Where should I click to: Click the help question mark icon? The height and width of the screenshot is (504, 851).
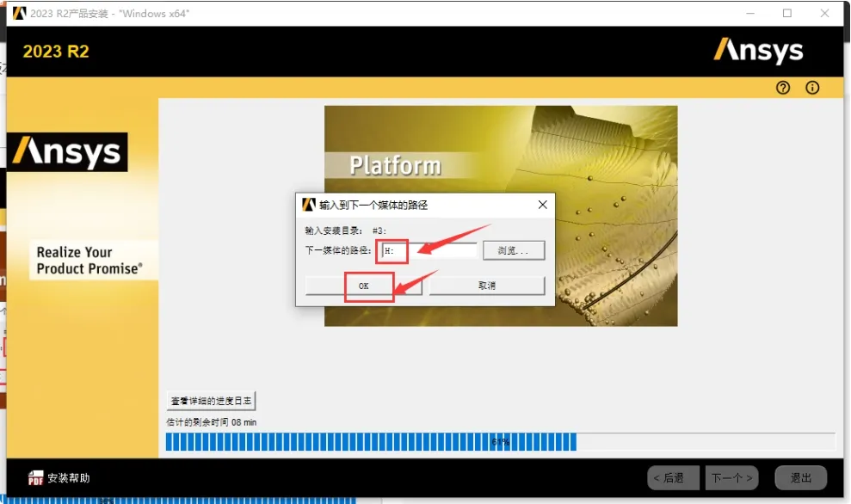[x=783, y=88]
